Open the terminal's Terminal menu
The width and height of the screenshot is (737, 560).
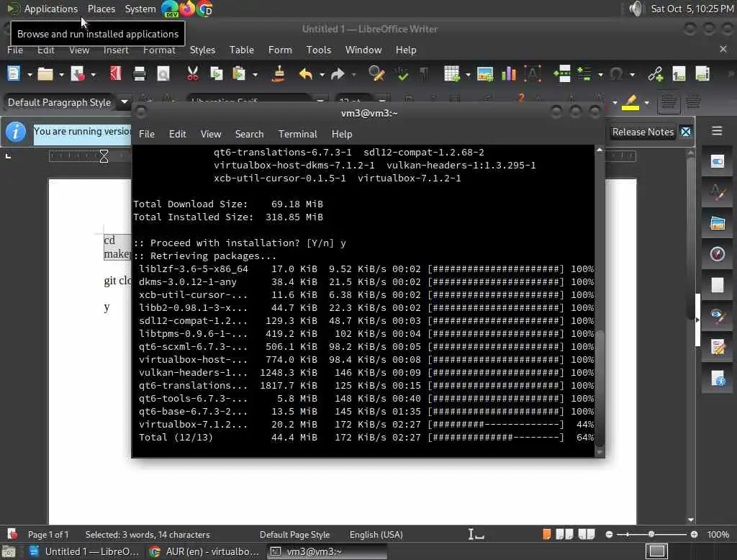click(297, 134)
